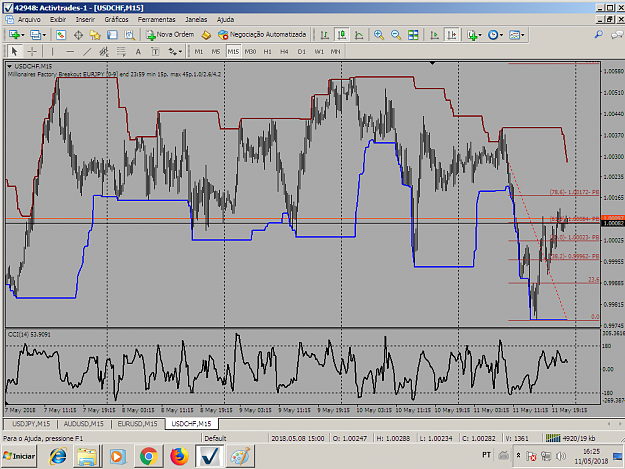Image resolution: width=625 pixels, height=469 pixels.
Task: Zoom out of the chart
Action: tap(396, 35)
